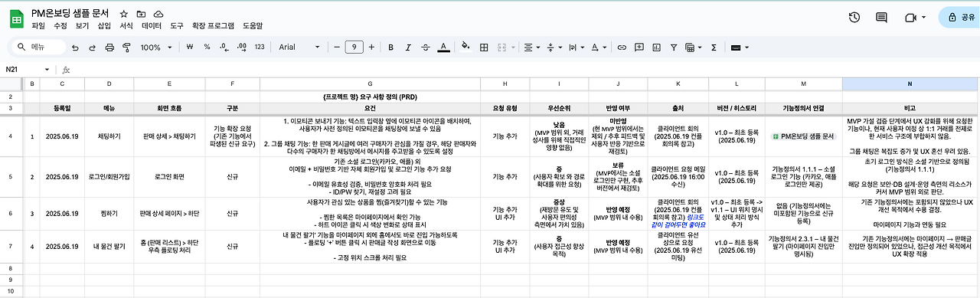Click the undo arrow
This screenshot has width=980, height=298.
click(x=75, y=47)
